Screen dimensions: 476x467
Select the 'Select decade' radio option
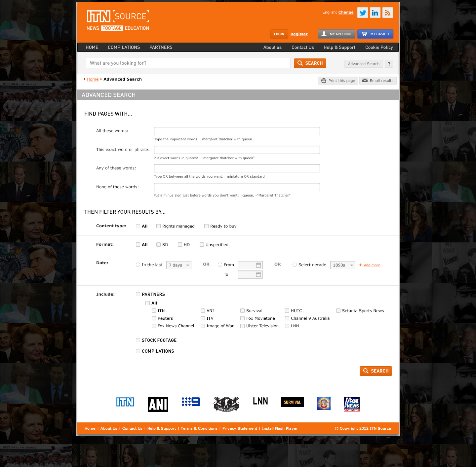click(295, 265)
